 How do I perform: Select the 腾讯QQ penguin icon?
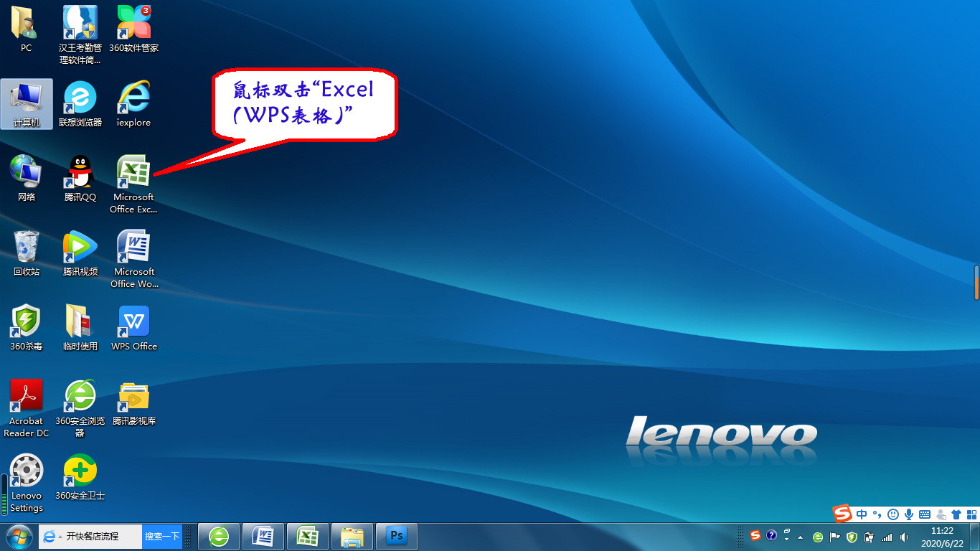[x=80, y=172]
